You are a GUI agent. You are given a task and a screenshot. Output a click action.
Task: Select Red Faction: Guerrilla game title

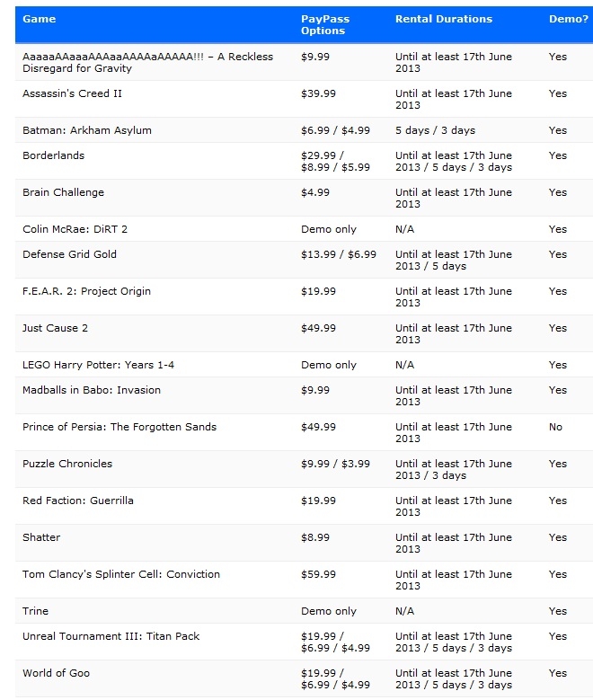77,501
